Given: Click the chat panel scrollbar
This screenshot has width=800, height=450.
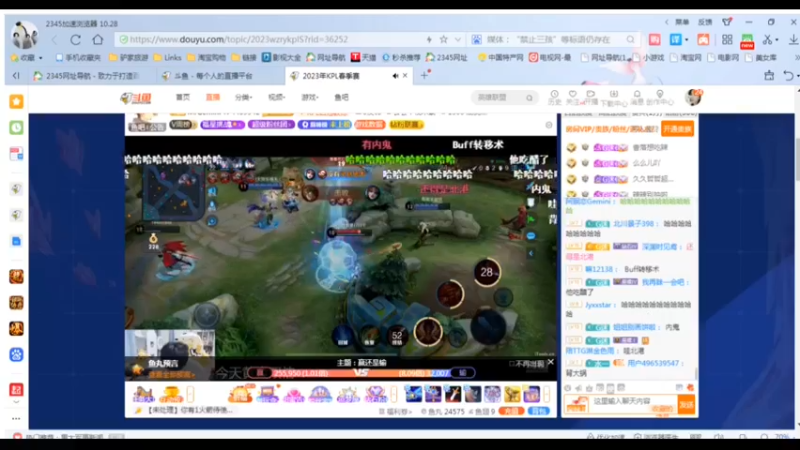Looking at the screenshot, I should [x=696, y=374].
